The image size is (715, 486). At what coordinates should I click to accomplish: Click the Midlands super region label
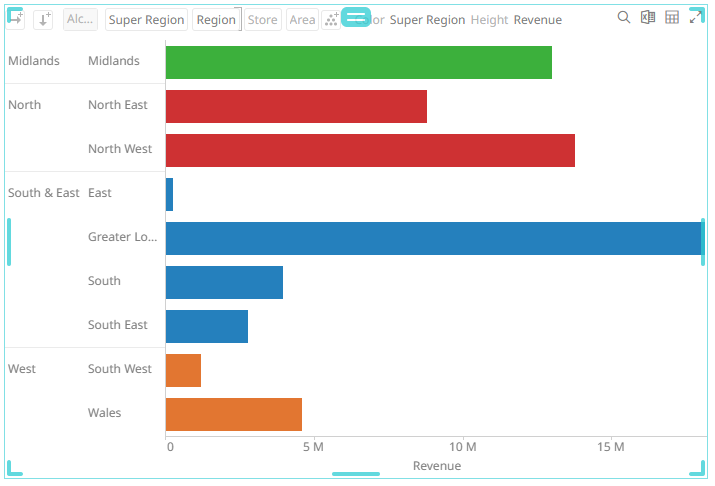[34, 61]
